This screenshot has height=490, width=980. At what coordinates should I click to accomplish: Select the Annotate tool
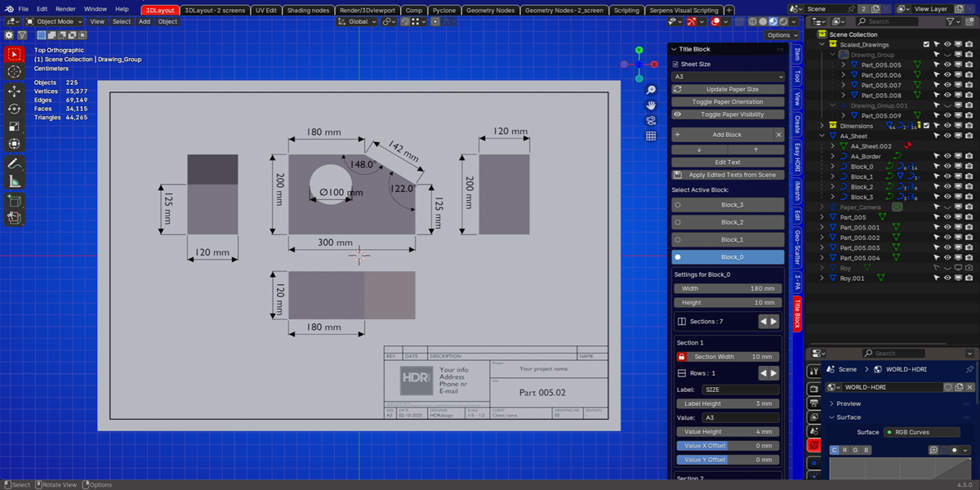tap(14, 164)
